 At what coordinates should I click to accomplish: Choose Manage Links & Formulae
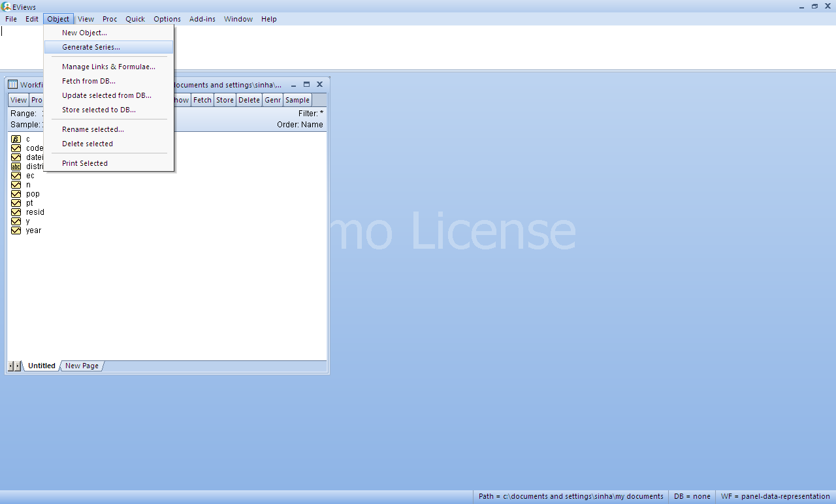click(108, 67)
